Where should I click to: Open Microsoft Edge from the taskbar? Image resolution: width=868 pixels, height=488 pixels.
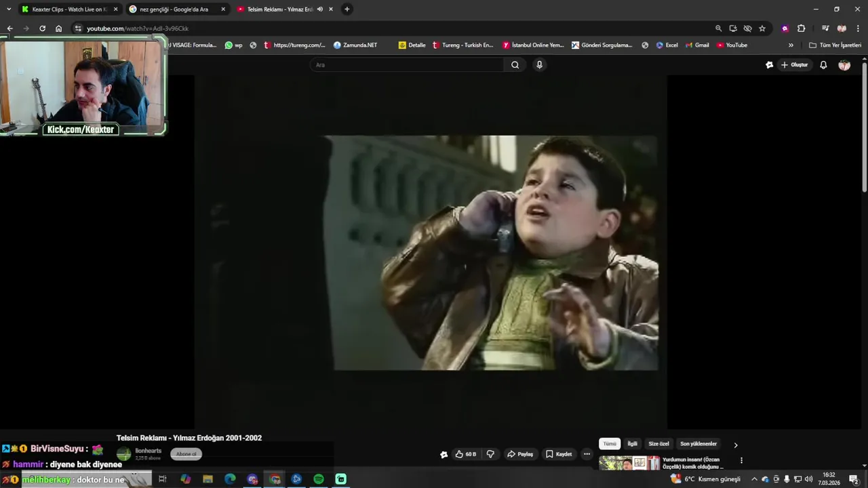pos(230,479)
